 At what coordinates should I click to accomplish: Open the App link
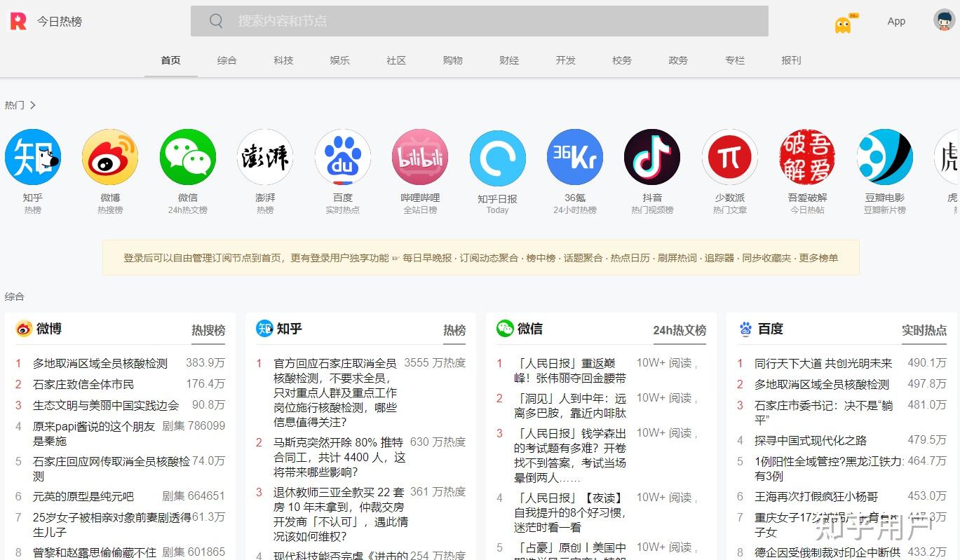(x=896, y=21)
